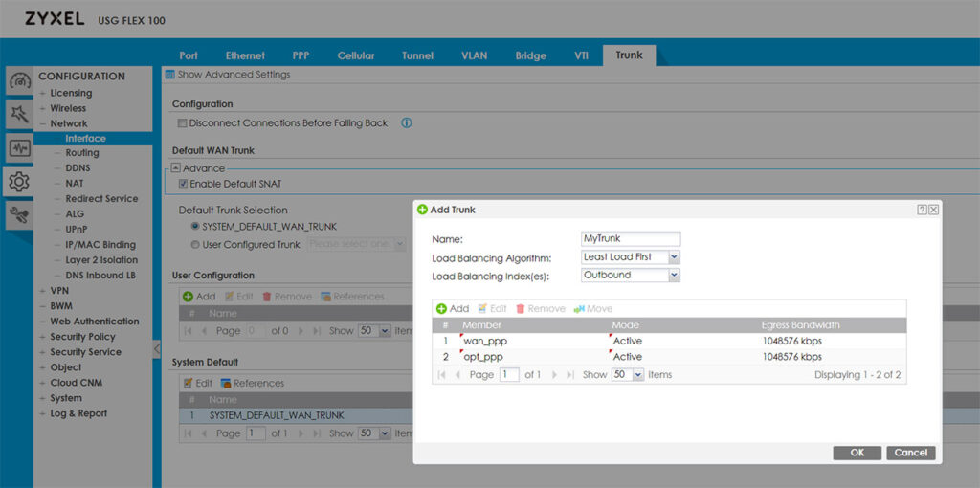This screenshot has height=488, width=980.
Task: Select User Configured Trunk radio button
Action: click(x=195, y=244)
